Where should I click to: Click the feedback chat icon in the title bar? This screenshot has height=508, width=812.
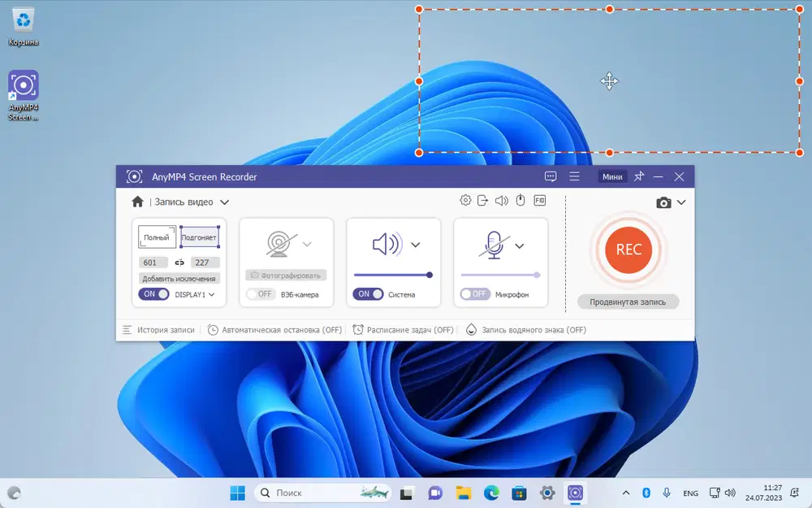[x=551, y=176]
